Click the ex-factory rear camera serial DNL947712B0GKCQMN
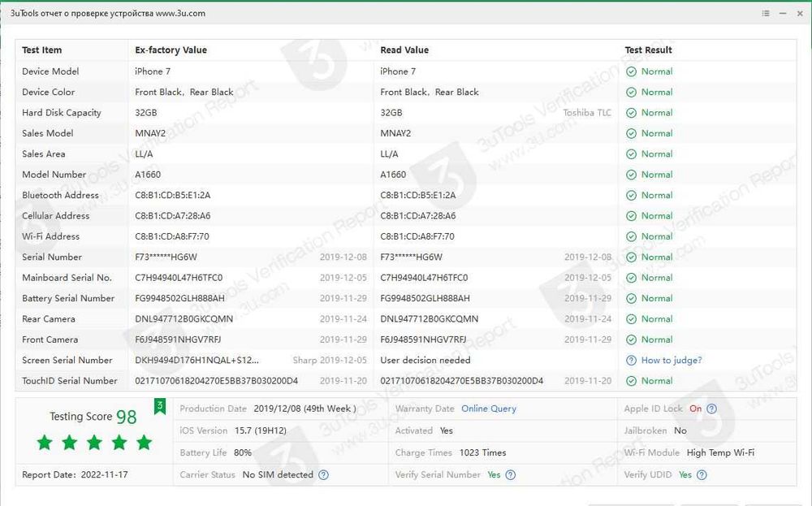Viewport: 812px width, 506px height. click(184, 319)
